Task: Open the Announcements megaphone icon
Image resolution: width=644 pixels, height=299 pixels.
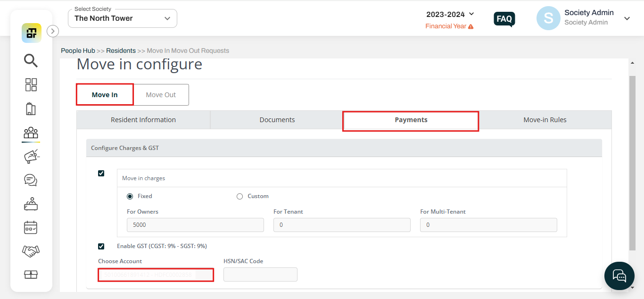Action: (x=31, y=156)
